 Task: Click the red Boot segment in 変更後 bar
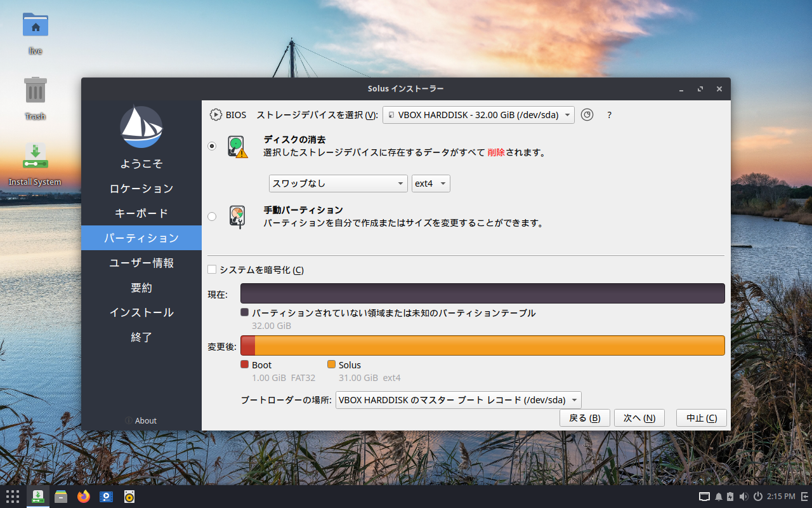[x=248, y=345]
